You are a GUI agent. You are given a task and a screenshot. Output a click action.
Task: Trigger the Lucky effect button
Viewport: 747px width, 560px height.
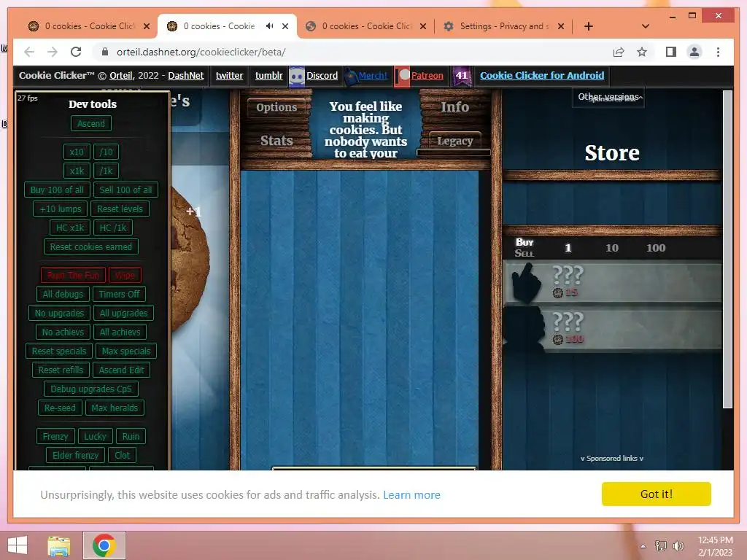coord(95,436)
